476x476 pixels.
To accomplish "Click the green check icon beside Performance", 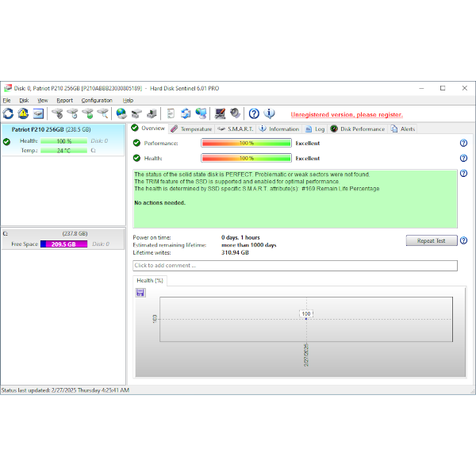I will coord(136,143).
